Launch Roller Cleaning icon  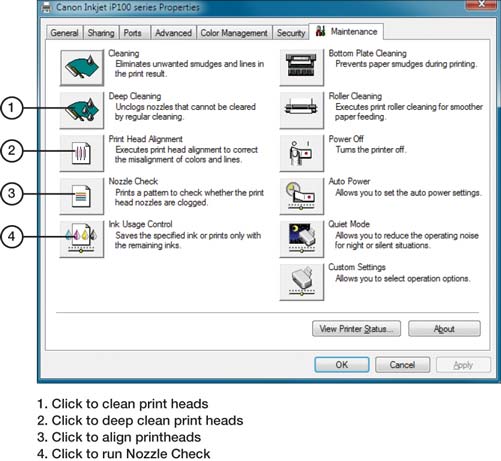[x=301, y=110]
